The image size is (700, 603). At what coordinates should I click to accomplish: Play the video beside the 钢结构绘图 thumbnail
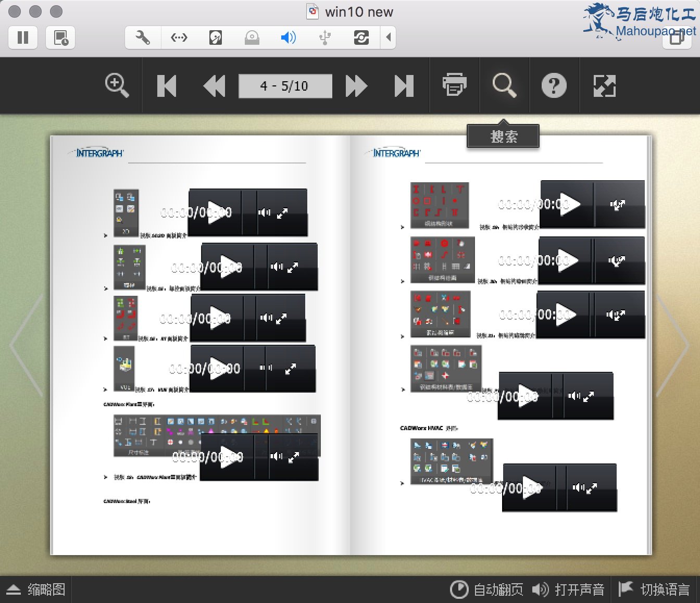pos(568,260)
